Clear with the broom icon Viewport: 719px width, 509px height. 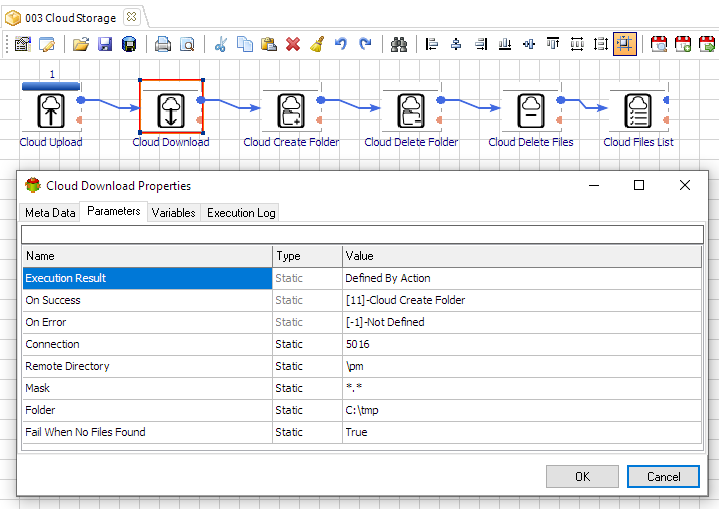pyautogui.click(x=317, y=44)
